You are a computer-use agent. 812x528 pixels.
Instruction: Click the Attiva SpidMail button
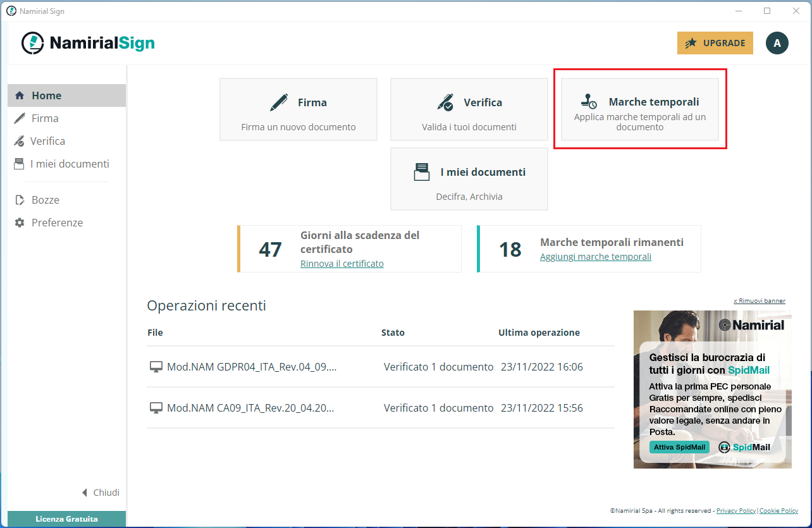click(x=679, y=447)
